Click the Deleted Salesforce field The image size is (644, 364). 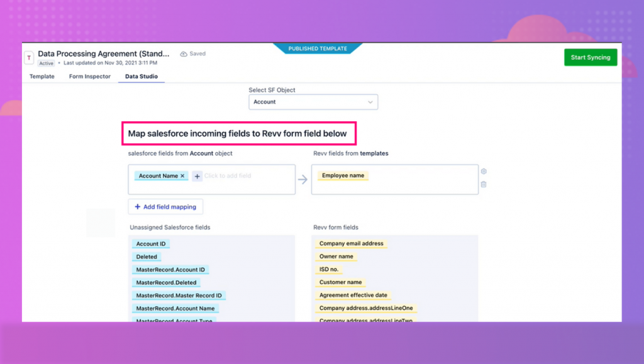(x=147, y=256)
